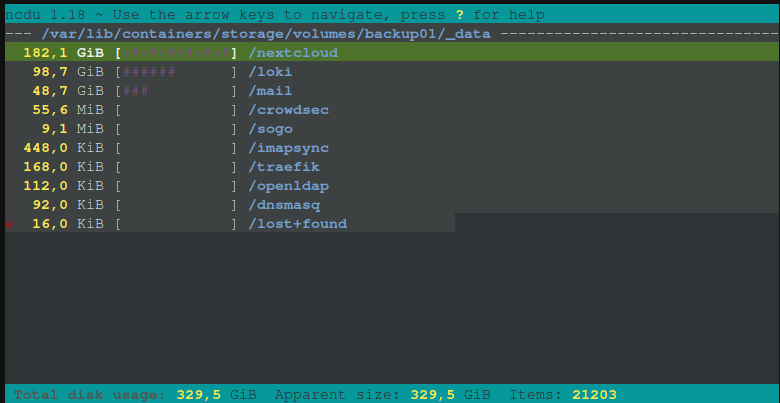Viewport: 780px width, 403px height.
Task: Select the /lost+found folder
Action: pyautogui.click(x=297, y=224)
